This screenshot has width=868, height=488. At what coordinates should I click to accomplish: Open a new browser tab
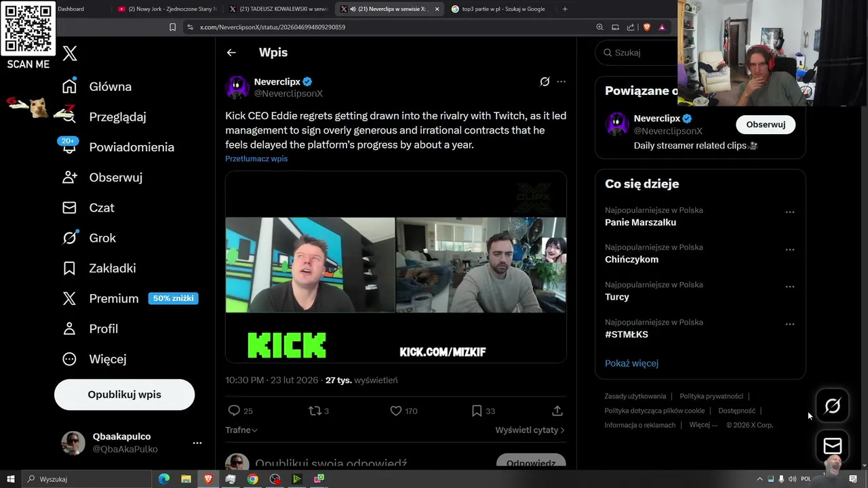pyautogui.click(x=565, y=9)
